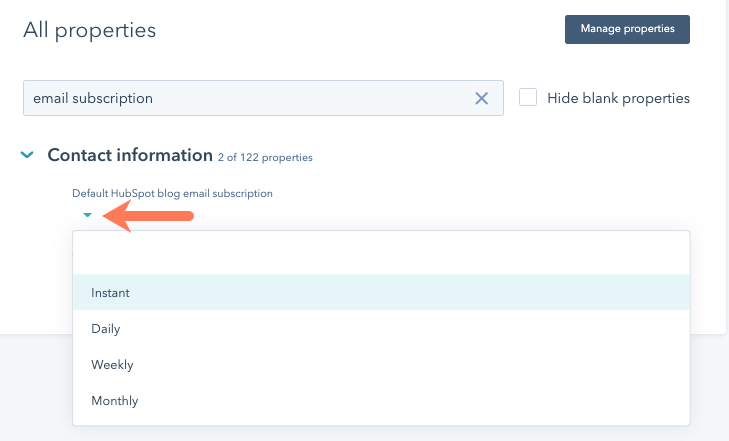The image size is (729, 441).
Task: Click the Default HubSpot blog email subscription label
Action: 172,193
